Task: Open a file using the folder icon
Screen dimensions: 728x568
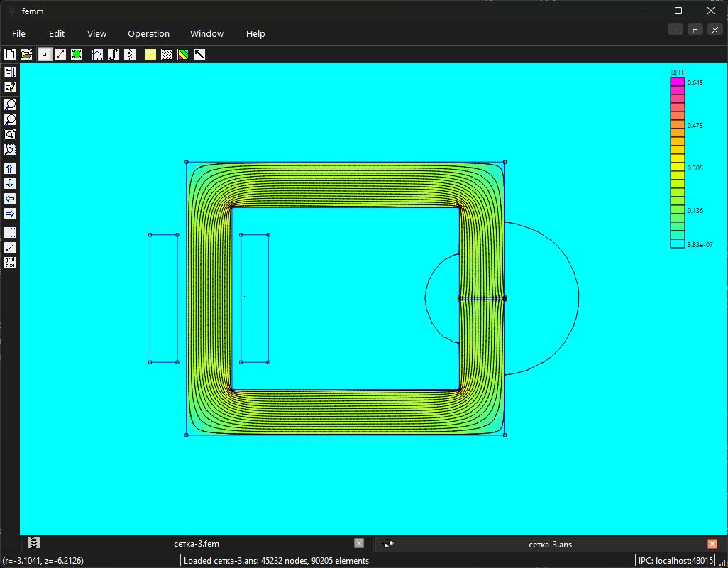Action: (x=26, y=55)
